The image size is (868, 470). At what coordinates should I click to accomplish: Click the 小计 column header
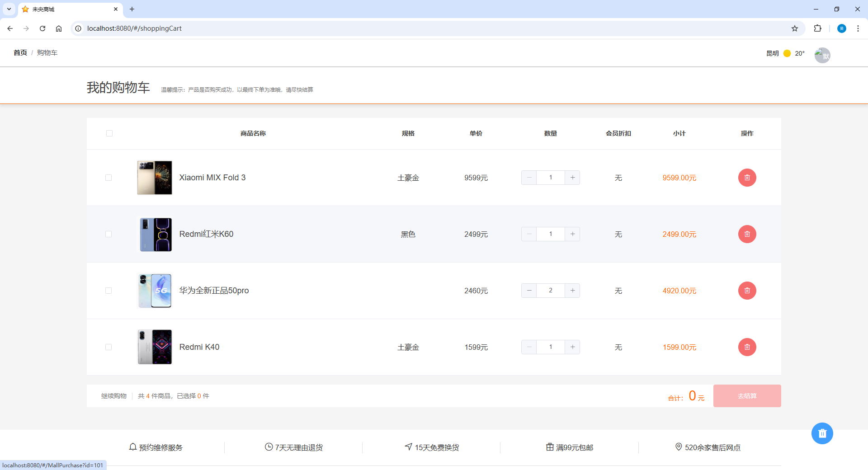(679, 133)
